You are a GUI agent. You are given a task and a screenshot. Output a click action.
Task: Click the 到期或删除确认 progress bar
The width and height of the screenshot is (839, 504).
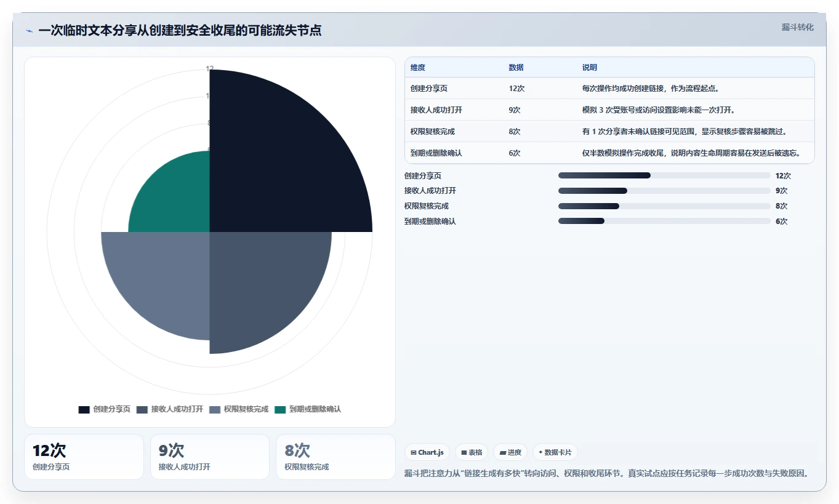pos(664,221)
